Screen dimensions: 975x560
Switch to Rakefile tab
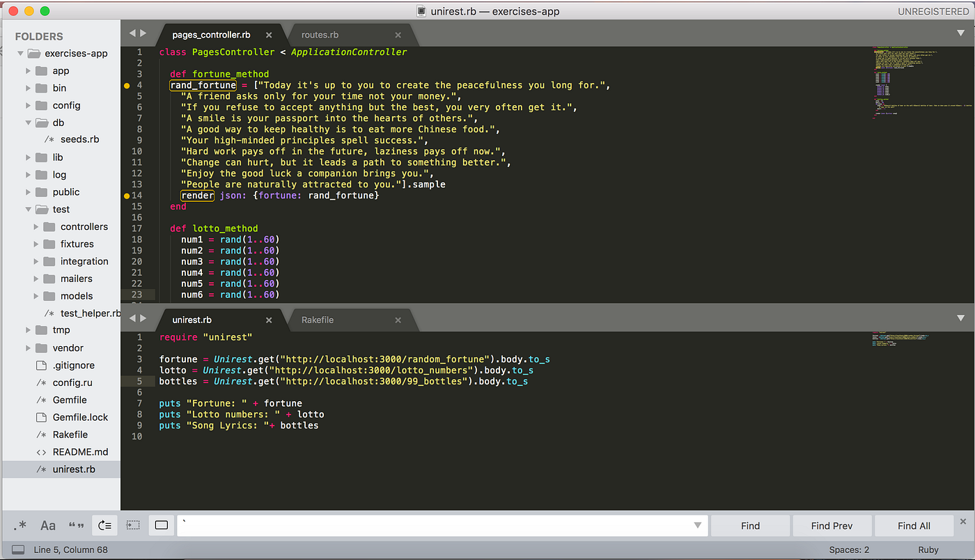(318, 320)
